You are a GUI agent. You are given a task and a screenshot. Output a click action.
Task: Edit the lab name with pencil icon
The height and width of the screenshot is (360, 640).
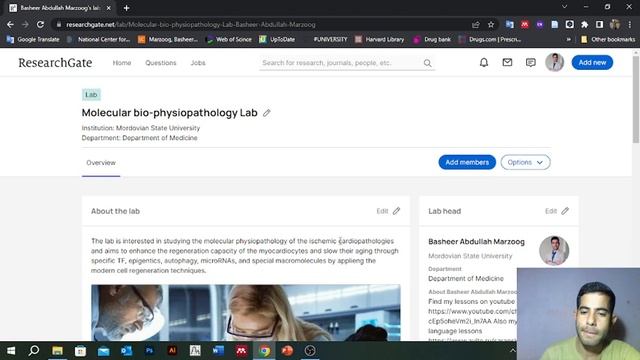(x=267, y=113)
